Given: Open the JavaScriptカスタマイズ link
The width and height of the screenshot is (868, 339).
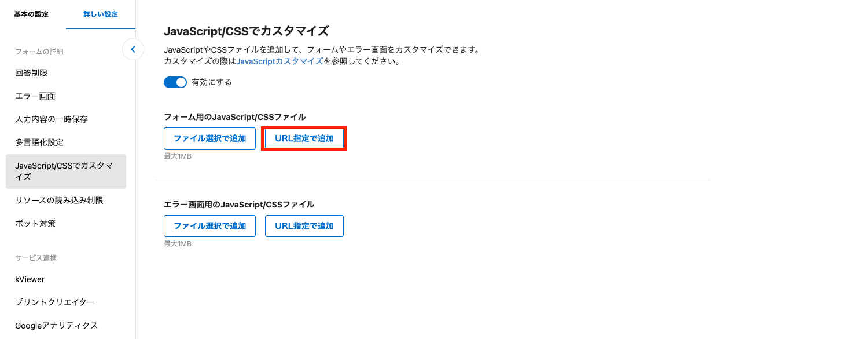Looking at the screenshot, I should click(279, 61).
